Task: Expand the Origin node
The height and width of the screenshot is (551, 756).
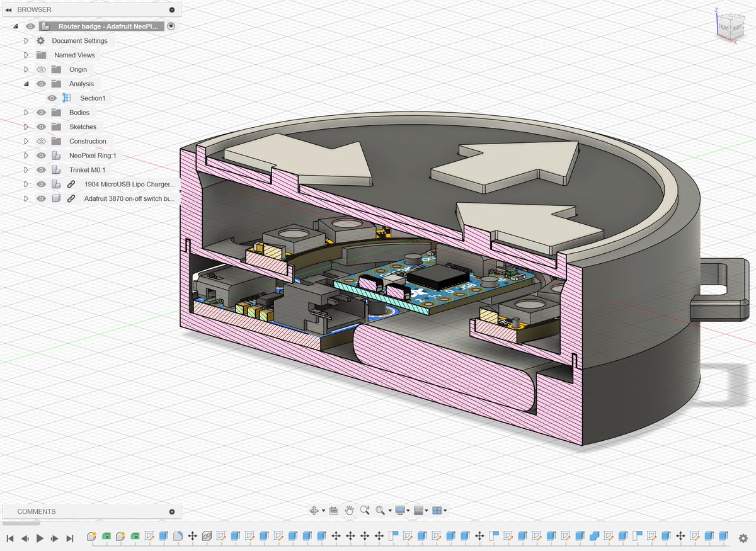Action: [x=26, y=69]
